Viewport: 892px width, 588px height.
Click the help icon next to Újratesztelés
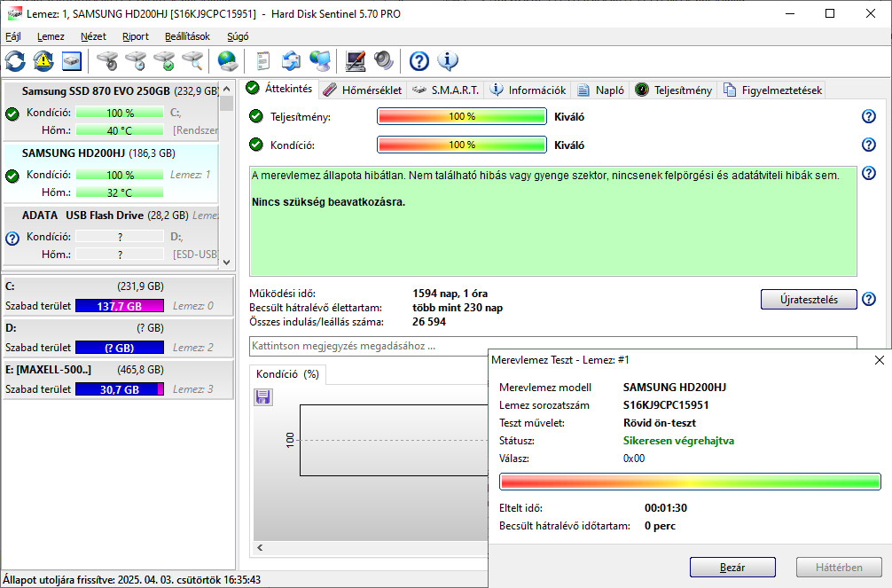(869, 299)
